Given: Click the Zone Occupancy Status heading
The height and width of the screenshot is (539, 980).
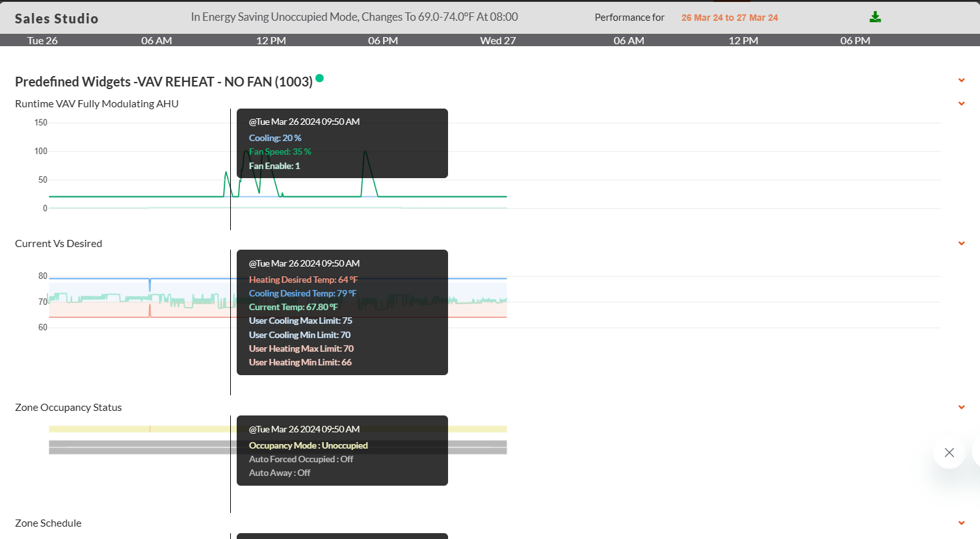Looking at the screenshot, I should (68, 407).
